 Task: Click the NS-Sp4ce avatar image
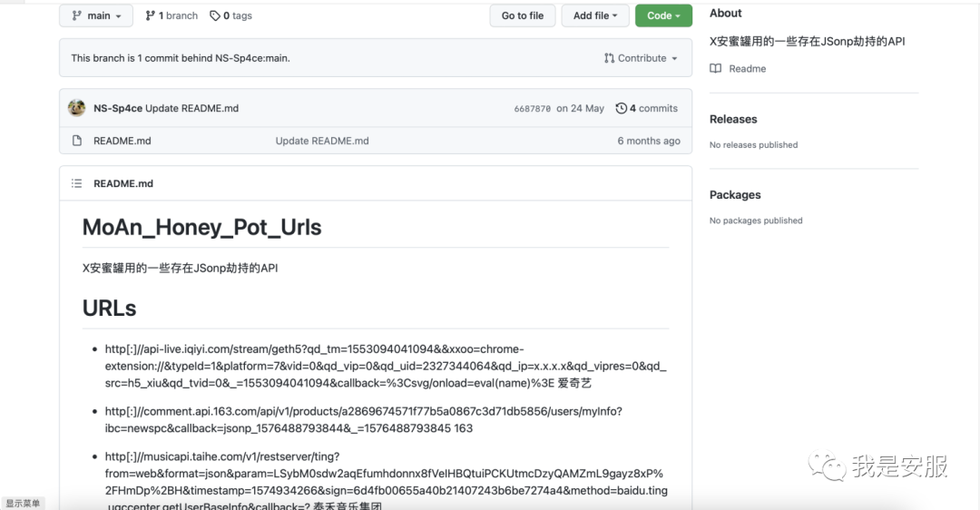pos(77,108)
